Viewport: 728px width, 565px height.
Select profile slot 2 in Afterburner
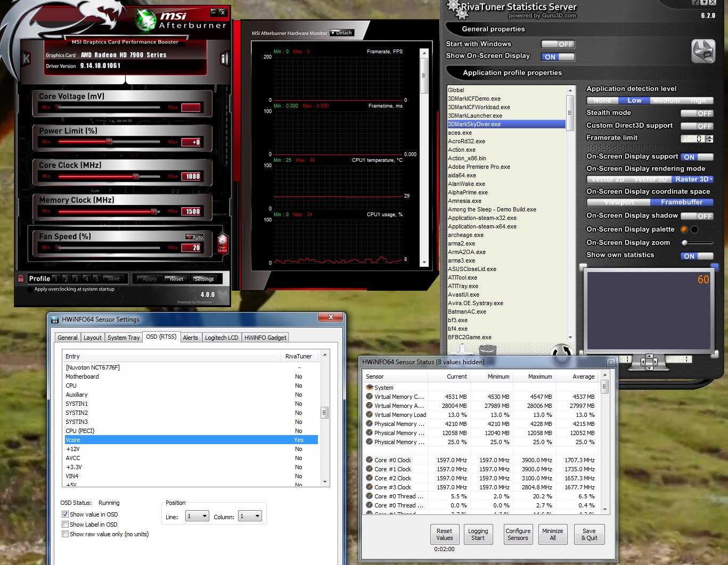[x=66, y=279]
